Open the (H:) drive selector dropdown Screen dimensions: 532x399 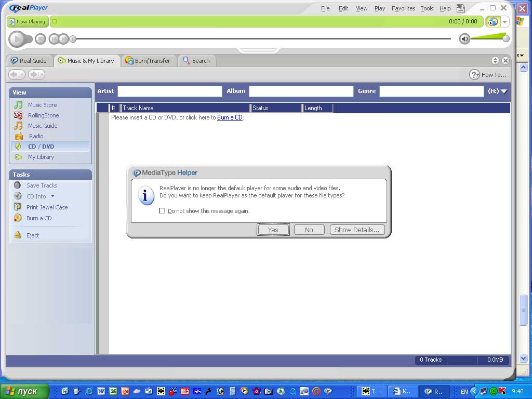tap(497, 91)
